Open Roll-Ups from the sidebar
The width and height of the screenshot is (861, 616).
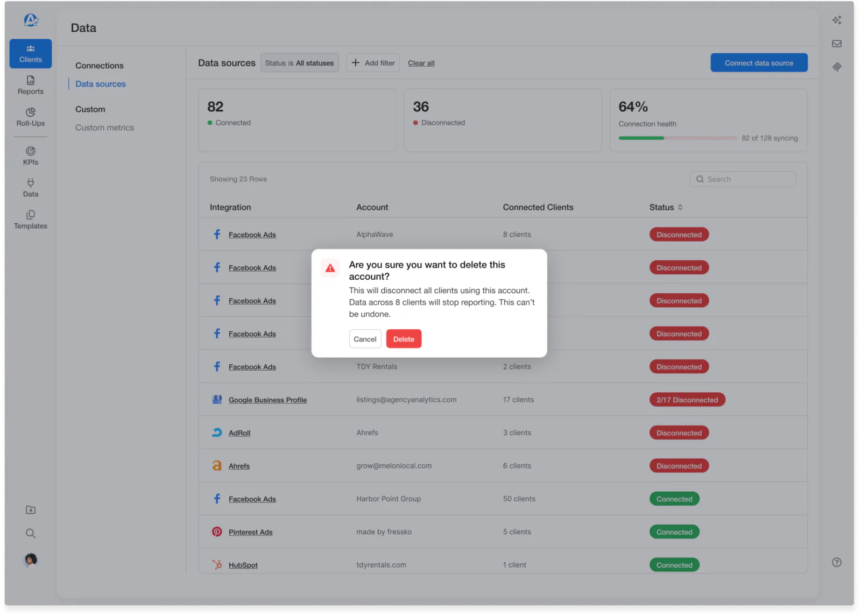click(31, 117)
